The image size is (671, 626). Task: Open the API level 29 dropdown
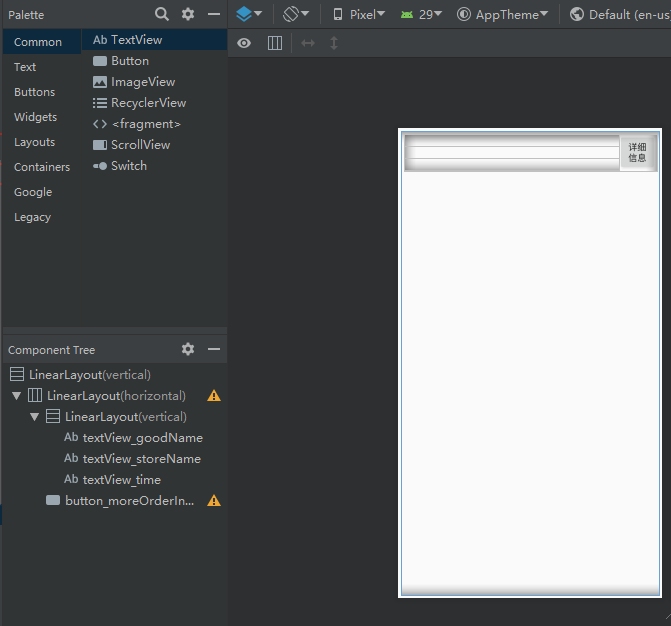pos(420,15)
